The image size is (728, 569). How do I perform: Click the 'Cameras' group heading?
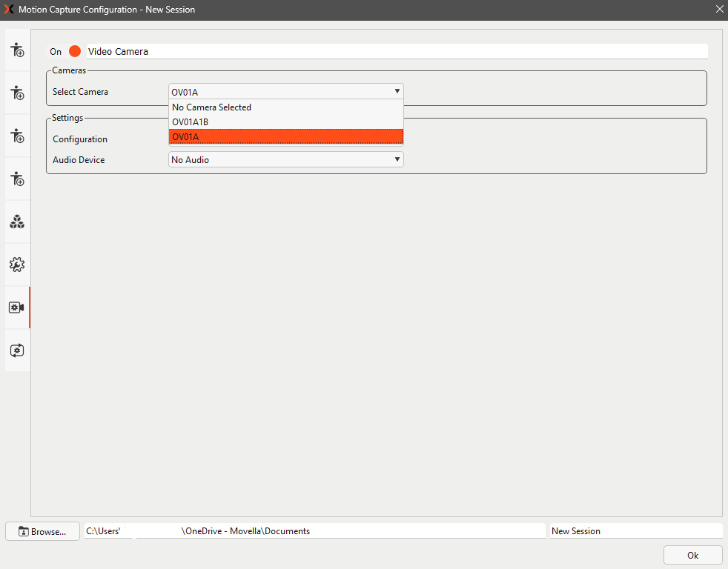(x=69, y=70)
